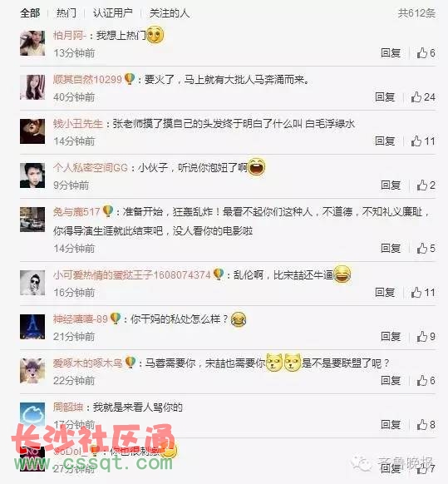Viewport: 448px width, 484px height.
Task: Click 神经嘻嘻-89's Eiffel Tower avatar
Action: [x=32, y=327]
